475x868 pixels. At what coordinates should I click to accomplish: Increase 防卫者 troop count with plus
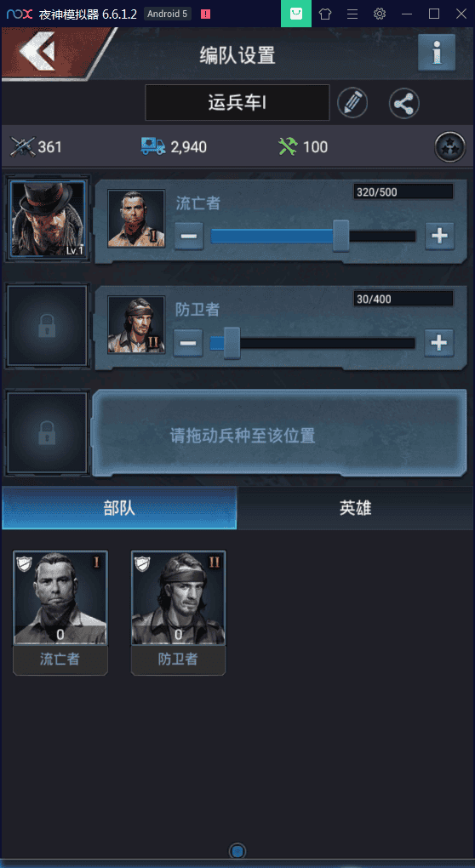tap(439, 343)
